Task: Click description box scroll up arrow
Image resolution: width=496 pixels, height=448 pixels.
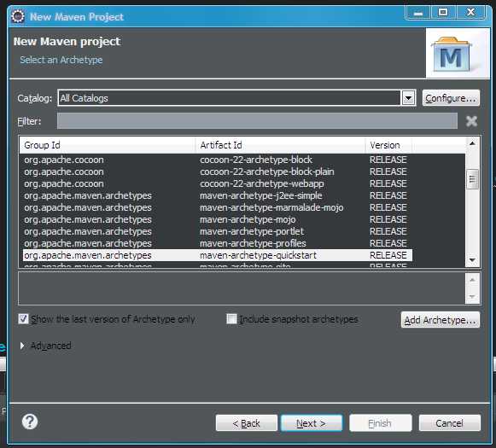Action: (x=472, y=280)
